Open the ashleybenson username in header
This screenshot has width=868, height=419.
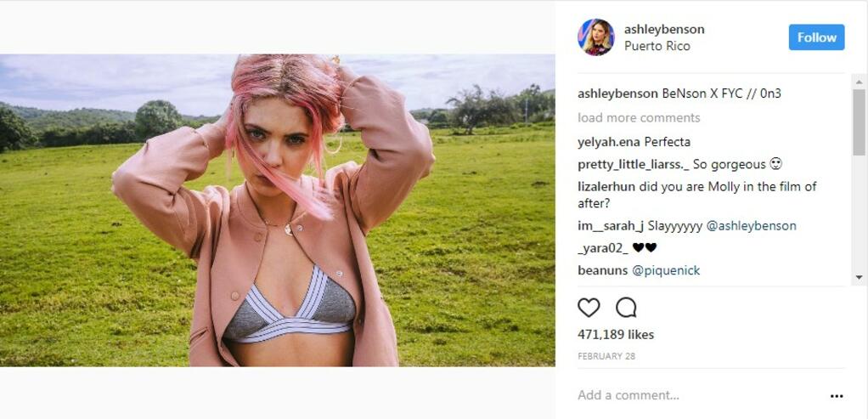pyautogui.click(x=664, y=30)
